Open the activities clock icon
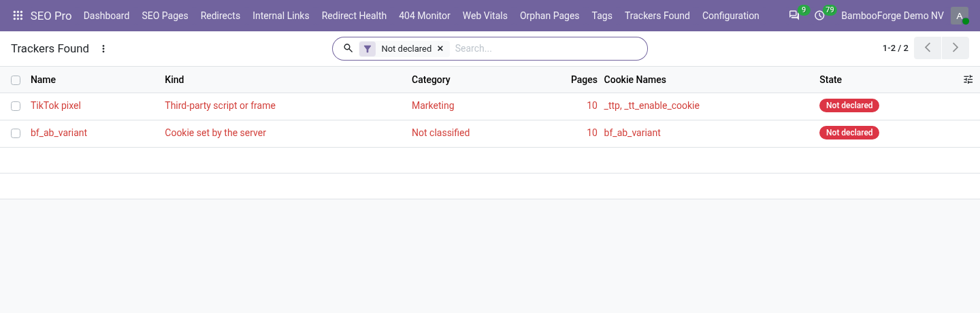980x313 pixels. click(819, 16)
